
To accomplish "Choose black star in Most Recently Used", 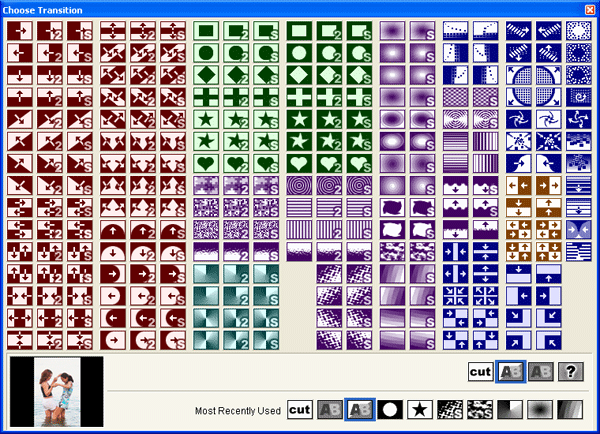I will [420, 410].
